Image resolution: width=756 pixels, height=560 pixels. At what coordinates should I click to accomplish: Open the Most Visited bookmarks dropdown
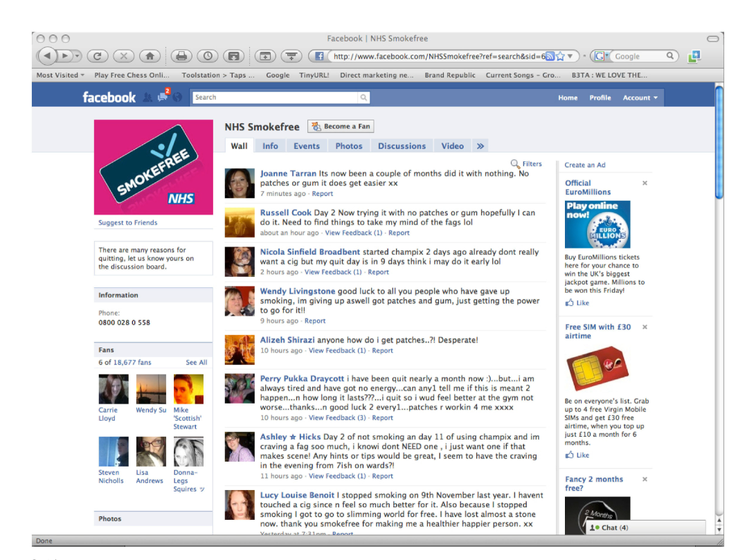click(60, 75)
